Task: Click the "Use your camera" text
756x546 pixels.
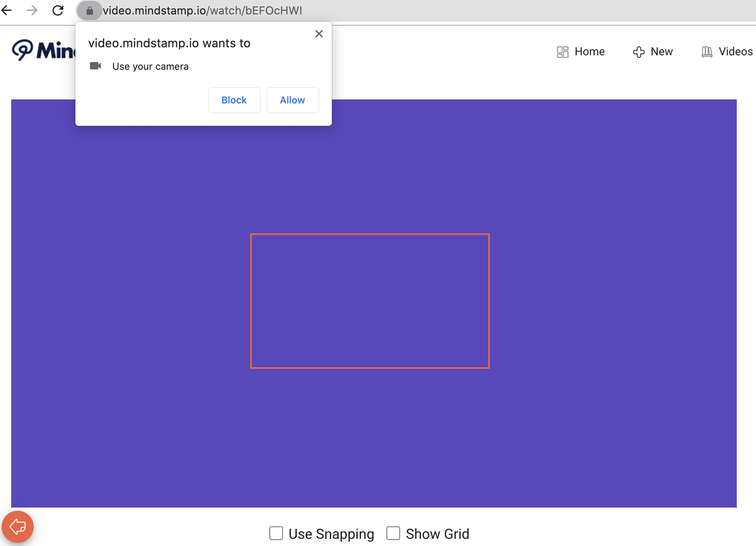Action: [x=150, y=67]
